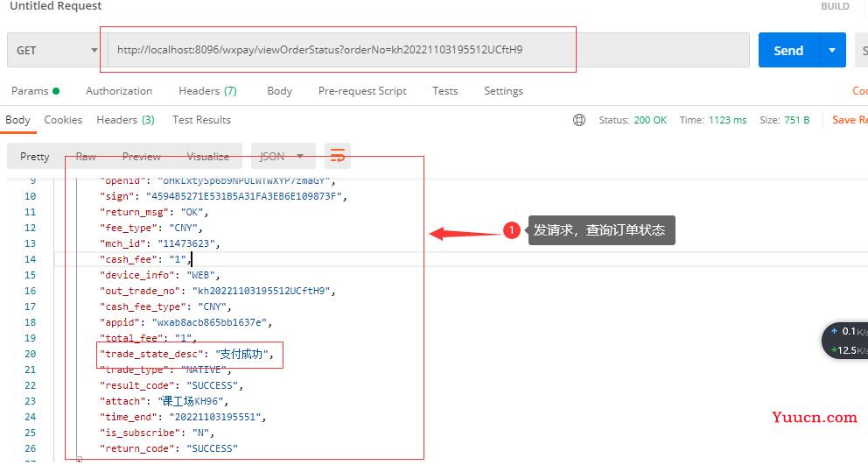Image resolution: width=868 pixels, height=465 pixels.
Task: Open the Pre-request Script tab
Action: [x=362, y=91]
